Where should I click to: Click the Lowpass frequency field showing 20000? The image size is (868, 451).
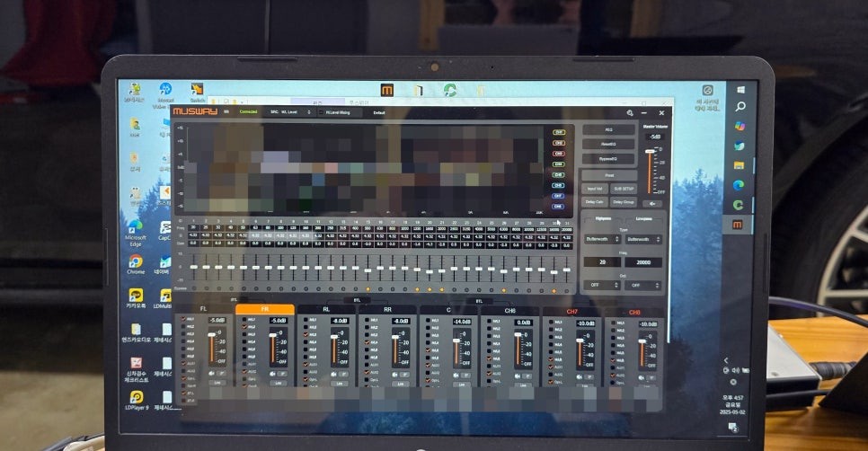click(642, 262)
